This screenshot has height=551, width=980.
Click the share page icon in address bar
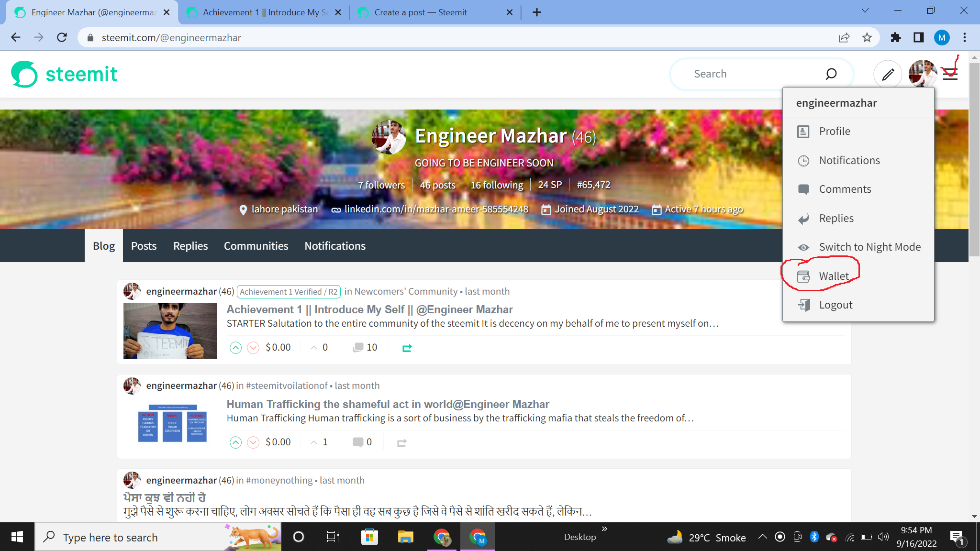844,37
